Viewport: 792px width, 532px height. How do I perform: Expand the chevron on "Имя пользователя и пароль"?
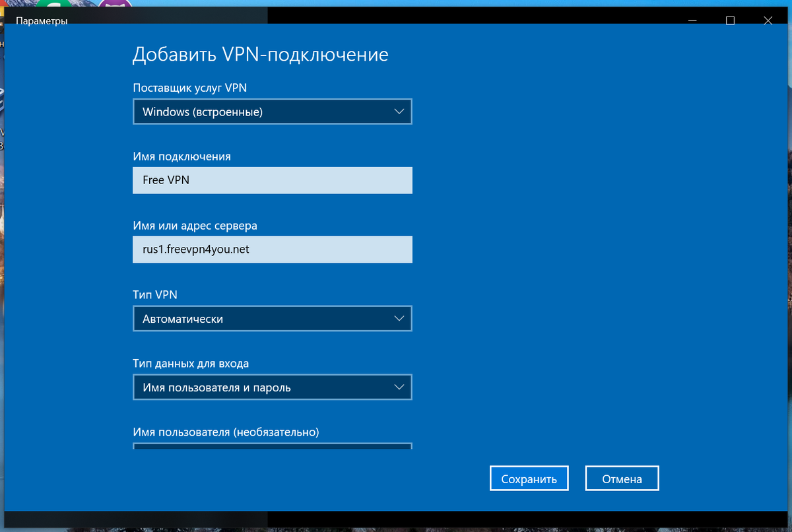coord(399,387)
